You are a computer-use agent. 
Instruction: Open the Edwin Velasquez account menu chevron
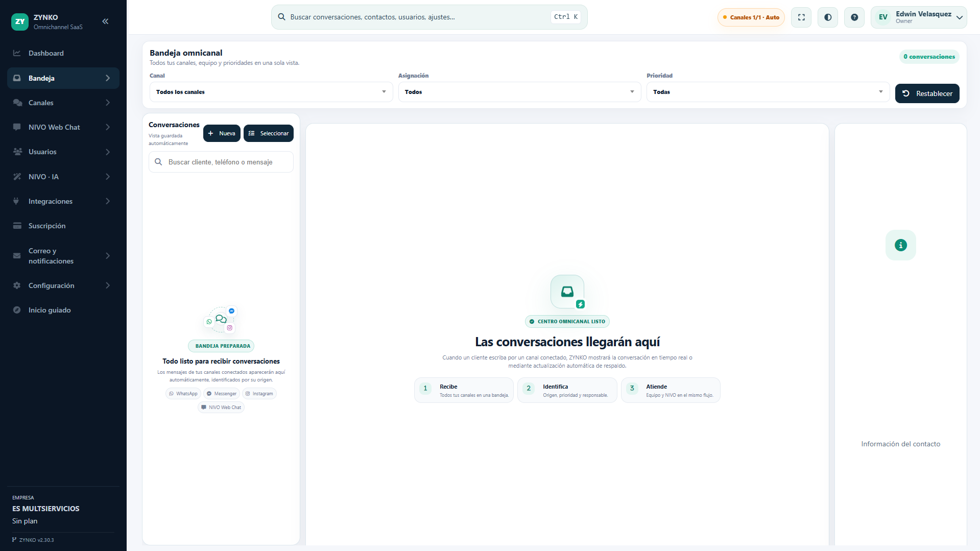click(x=960, y=17)
